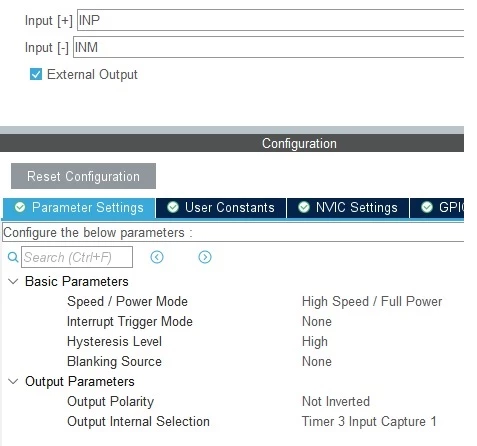Click the Reset Configuration button

coord(83,176)
